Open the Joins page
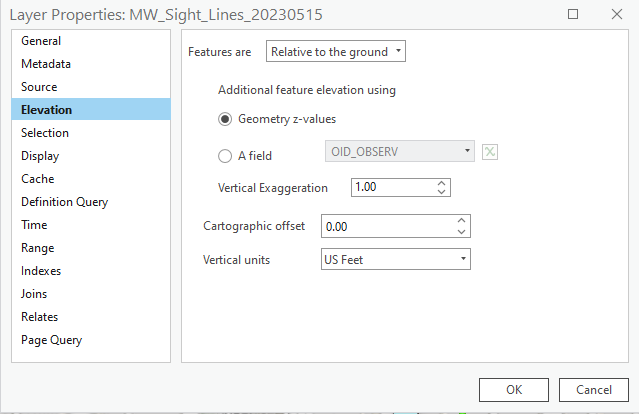The image size is (639, 414). tap(34, 294)
